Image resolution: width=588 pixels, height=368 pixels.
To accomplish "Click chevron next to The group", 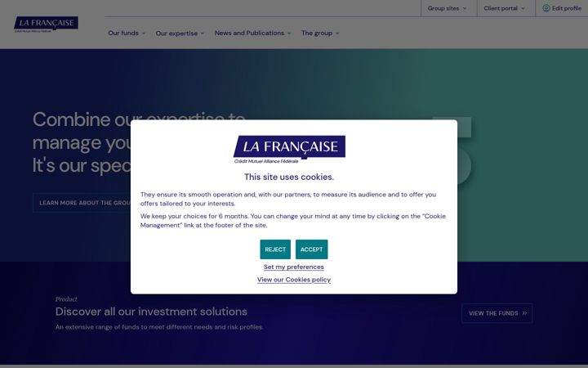I will (x=337, y=34).
